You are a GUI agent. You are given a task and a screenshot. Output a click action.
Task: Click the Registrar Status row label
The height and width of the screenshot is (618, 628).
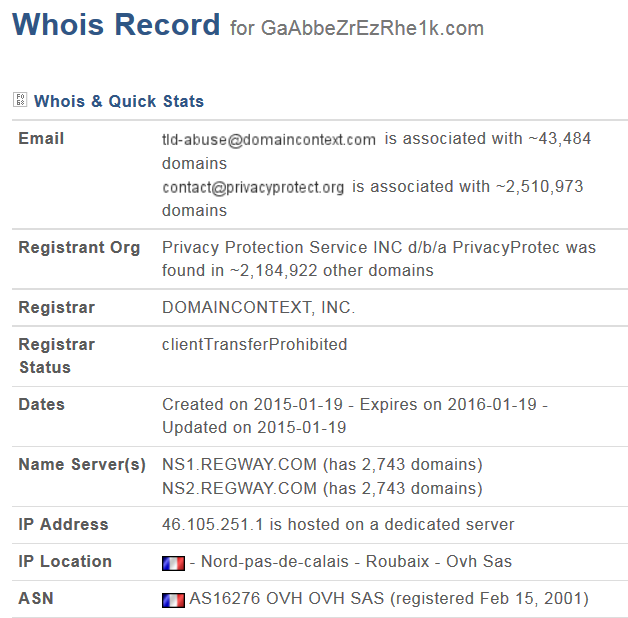point(57,356)
